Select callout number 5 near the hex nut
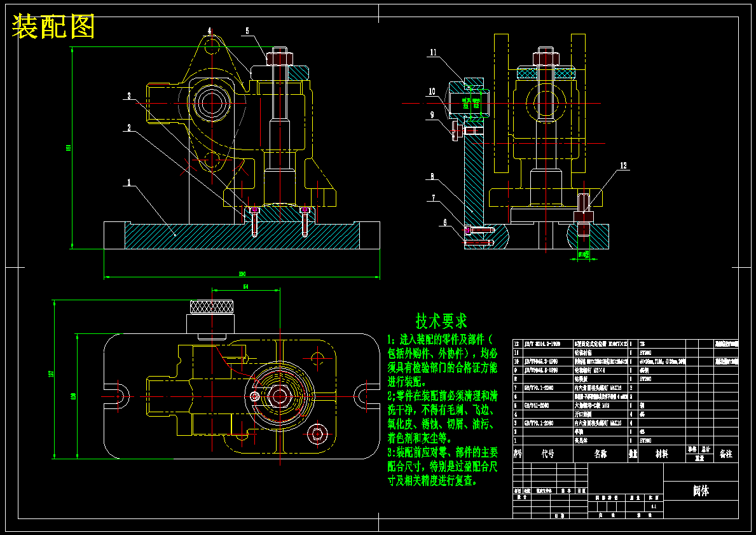The height and width of the screenshot is (535, 756). 247,31
